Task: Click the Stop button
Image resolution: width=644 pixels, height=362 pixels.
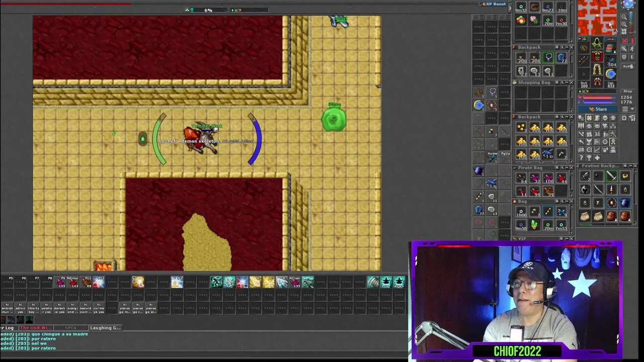Action: click(x=628, y=91)
